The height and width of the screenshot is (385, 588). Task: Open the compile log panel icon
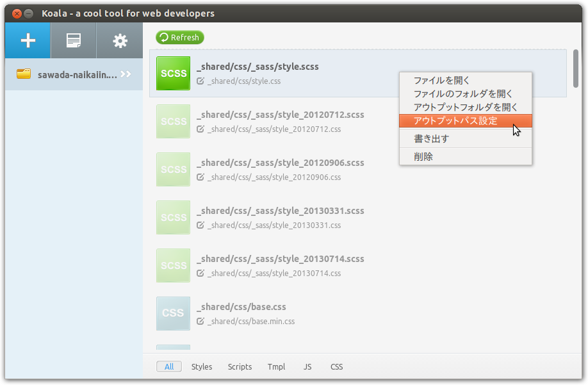coord(74,40)
